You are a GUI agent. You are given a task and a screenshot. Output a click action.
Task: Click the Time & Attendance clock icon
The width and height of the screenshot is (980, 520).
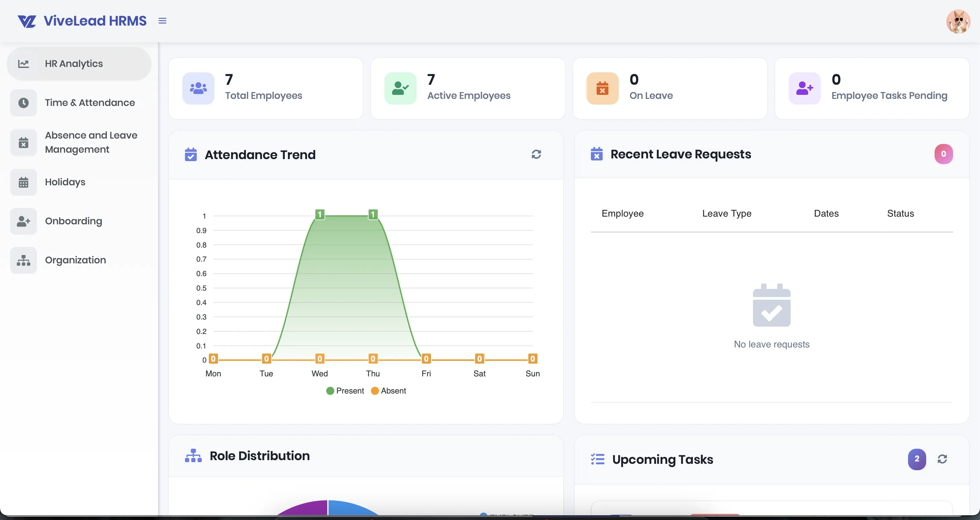(24, 103)
